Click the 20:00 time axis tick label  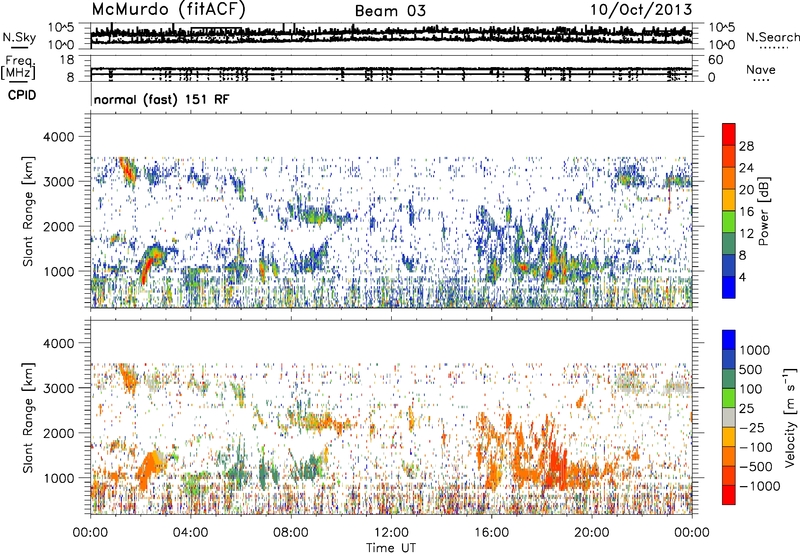[x=592, y=533]
